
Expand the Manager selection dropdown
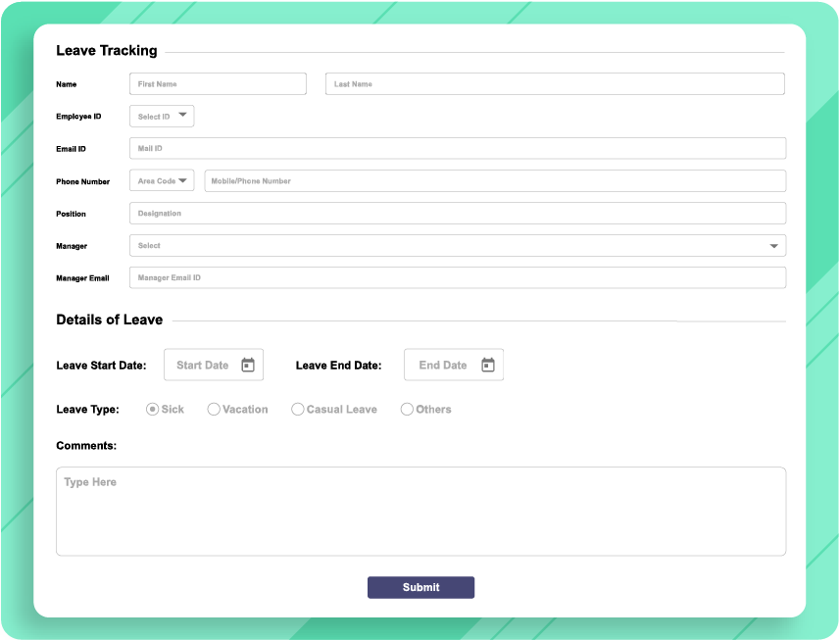tap(457, 245)
